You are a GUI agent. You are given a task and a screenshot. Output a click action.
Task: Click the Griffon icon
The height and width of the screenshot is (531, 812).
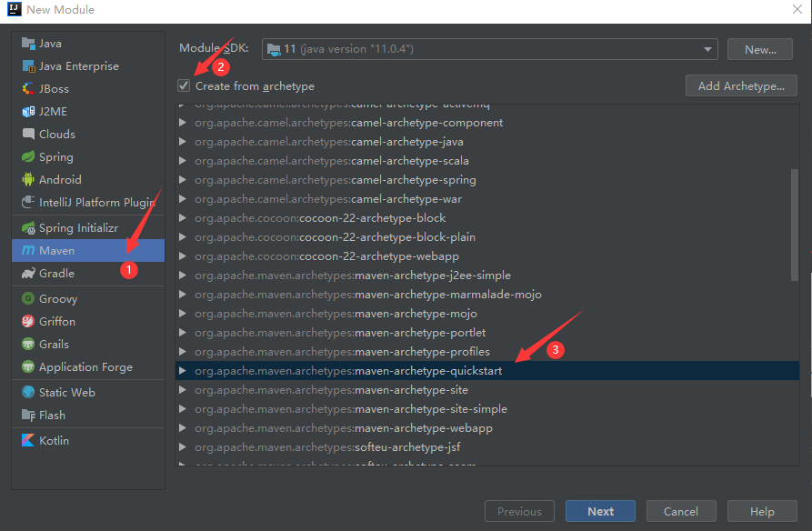click(x=28, y=321)
